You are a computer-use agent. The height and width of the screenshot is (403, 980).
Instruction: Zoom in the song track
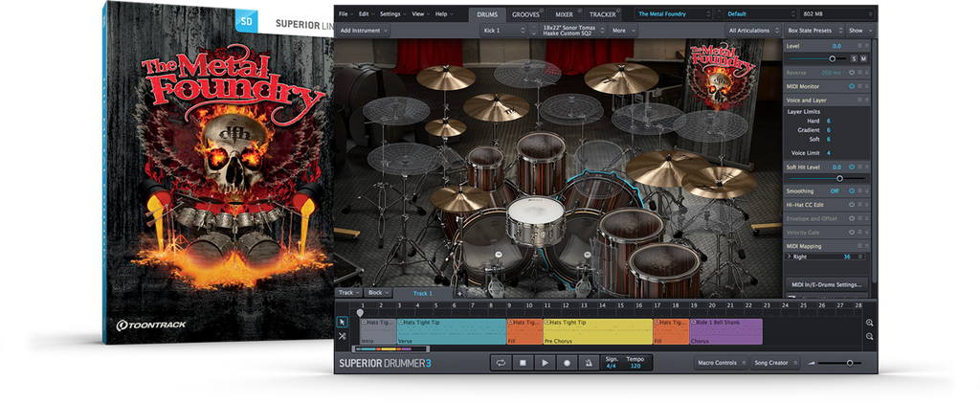point(869,323)
